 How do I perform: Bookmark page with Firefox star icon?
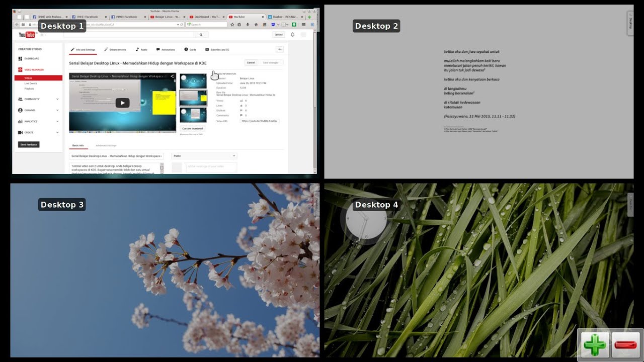click(x=232, y=24)
